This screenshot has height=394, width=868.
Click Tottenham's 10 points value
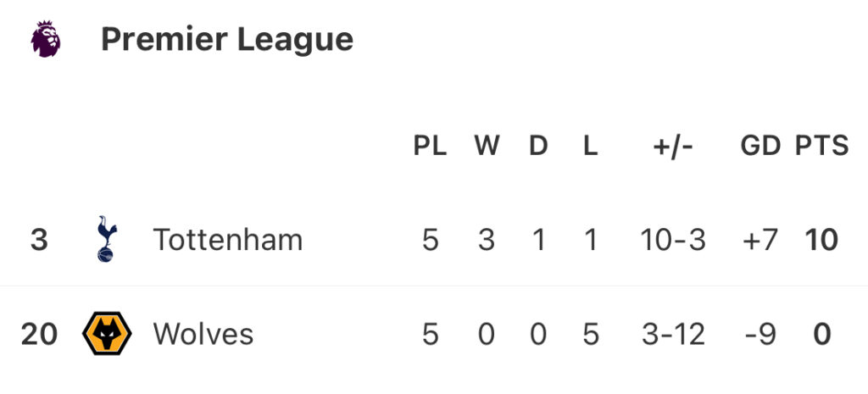(x=822, y=240)
